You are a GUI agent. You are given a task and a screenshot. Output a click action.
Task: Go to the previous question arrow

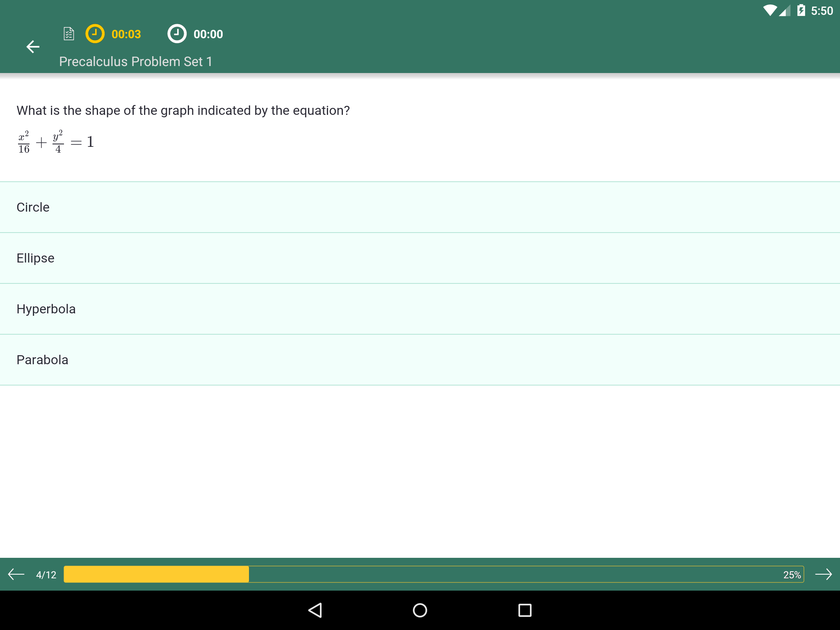click(x=16, y=574)
